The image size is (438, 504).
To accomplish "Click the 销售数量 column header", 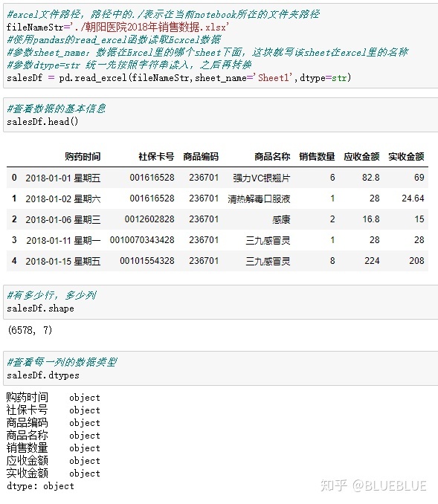I will 317,157.
